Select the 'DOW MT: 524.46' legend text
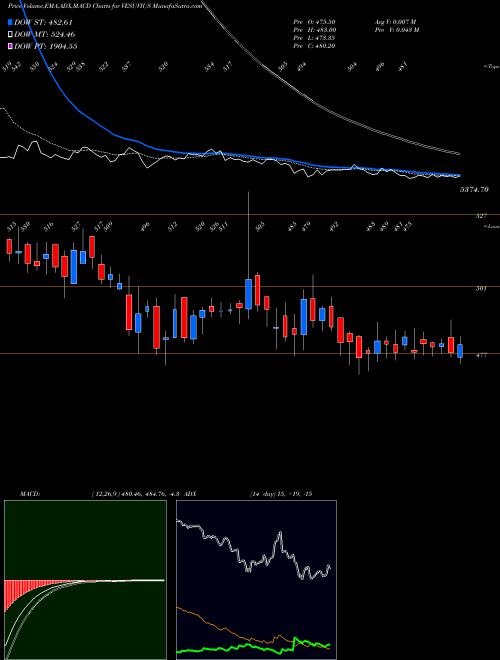Screen dimensions: 500x660 (x=45, y=35)
